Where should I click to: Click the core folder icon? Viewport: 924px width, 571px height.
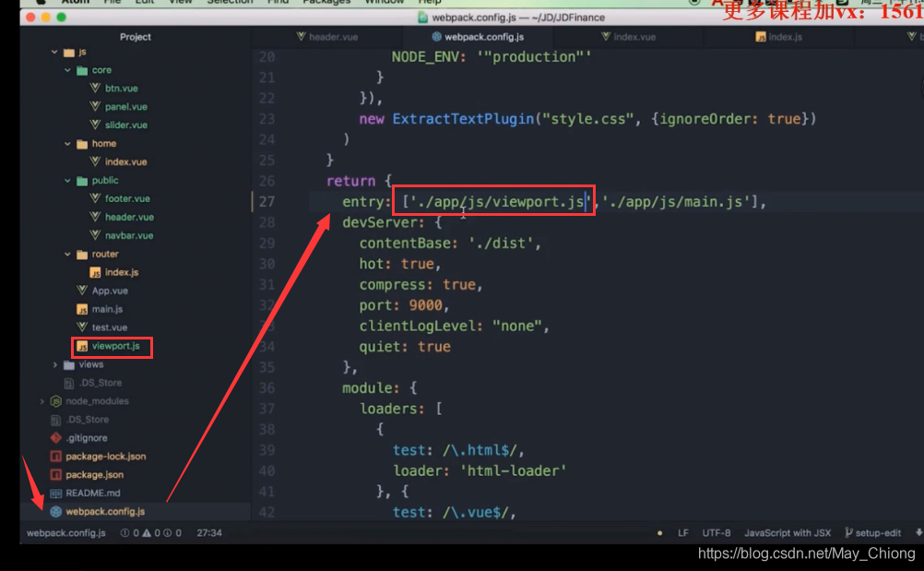point(82,70)
